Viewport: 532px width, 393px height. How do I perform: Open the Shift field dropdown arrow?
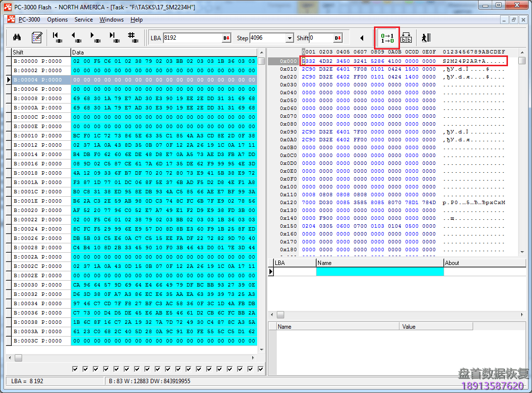pos(338,38)
